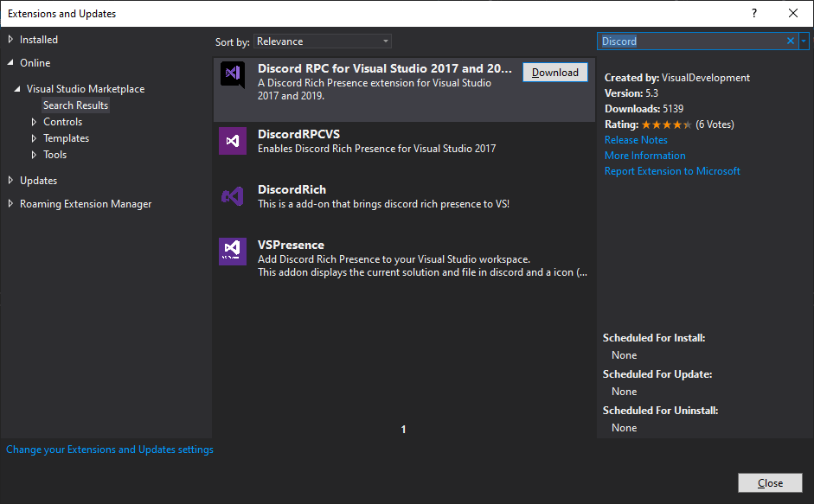Image resolution: width=814 pixels, height=504 pixels.
Task: Select Roaming Extension Manager label
Action: (86, 204)
